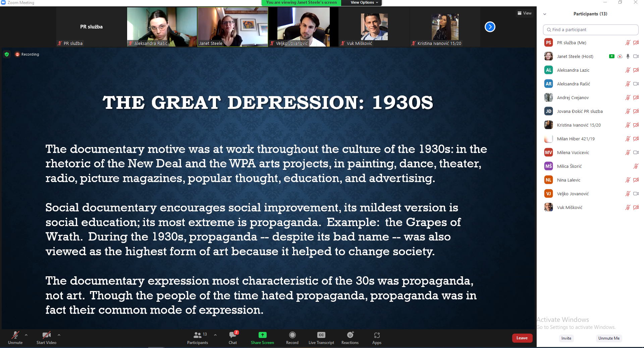Open video options arrow beside Start Video

59,335
